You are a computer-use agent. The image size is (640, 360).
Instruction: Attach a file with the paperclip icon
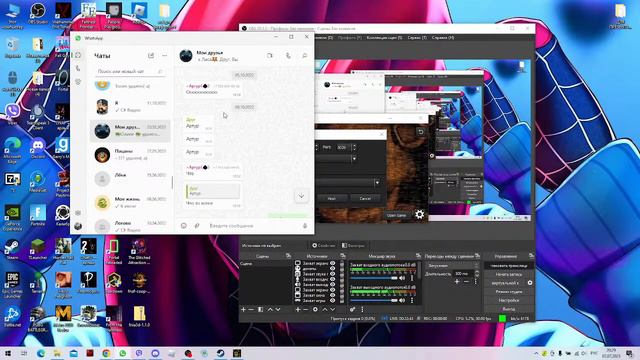197,226
